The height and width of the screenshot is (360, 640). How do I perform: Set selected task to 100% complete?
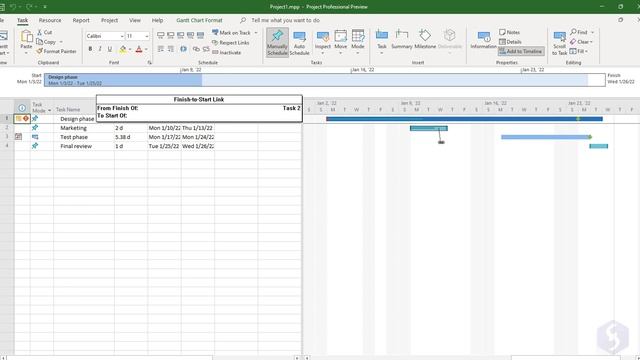(200, 36)
